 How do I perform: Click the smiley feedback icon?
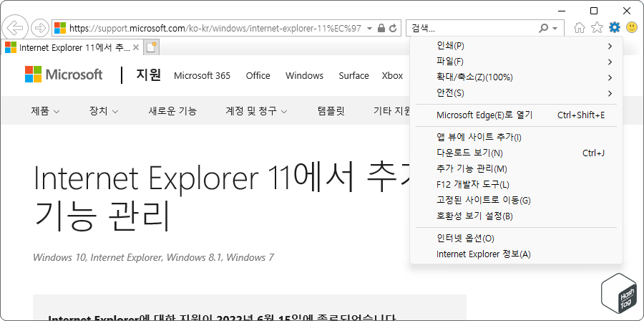pyautogui.click(x=632, y=27)
